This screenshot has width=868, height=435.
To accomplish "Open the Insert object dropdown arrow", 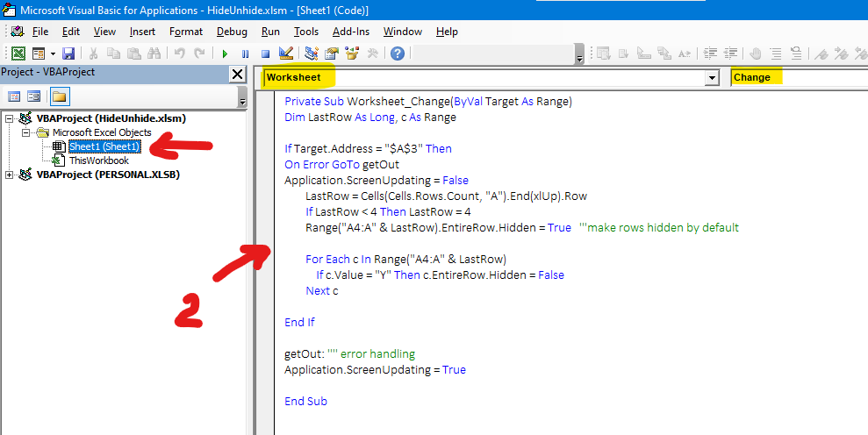I will pyautogui.click(x=54, y=53).
